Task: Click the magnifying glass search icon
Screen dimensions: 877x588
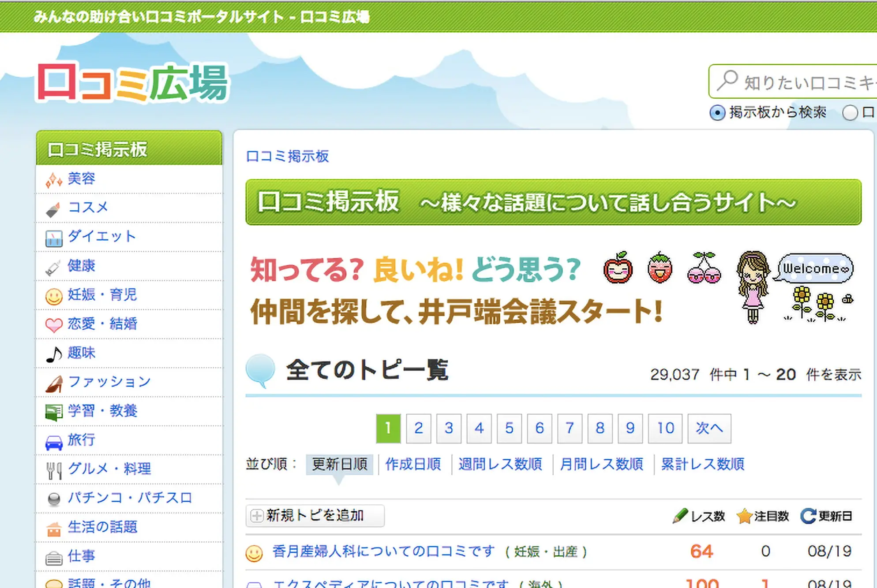Action: pyautogui.click(x=727, y=81)
